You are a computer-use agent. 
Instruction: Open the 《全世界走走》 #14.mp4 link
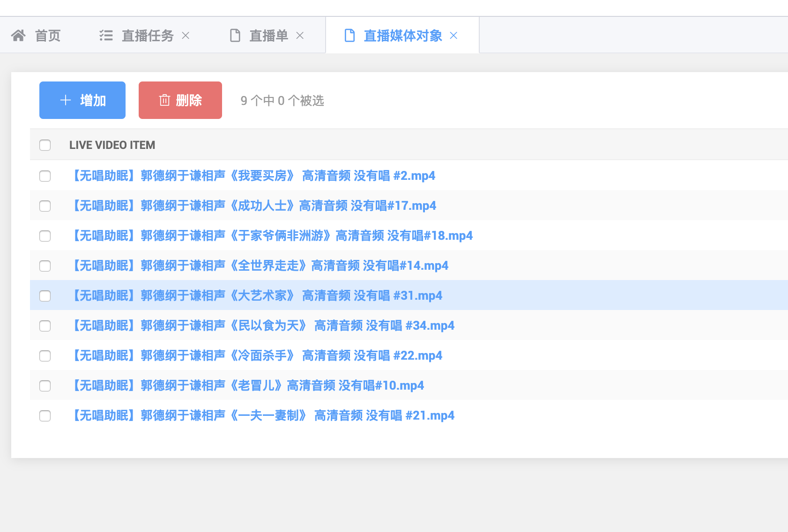(259, 266)
